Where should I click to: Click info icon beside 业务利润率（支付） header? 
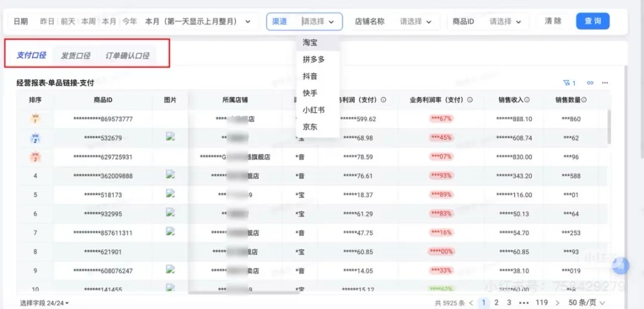point(470,100)
